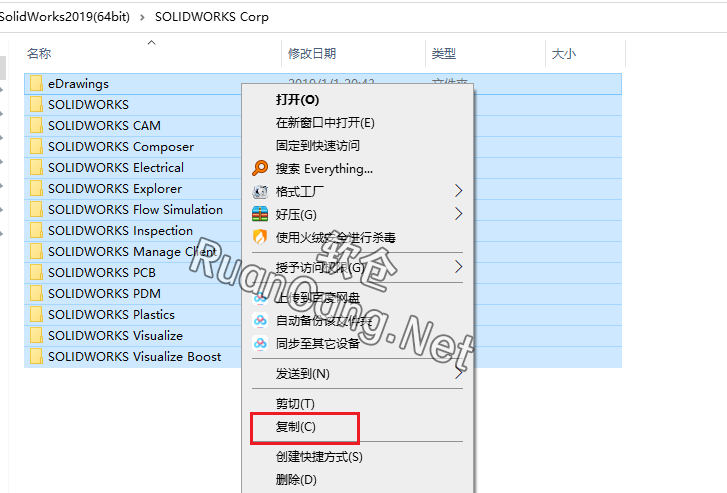Select 打开(O) at top of menu
The width and height of the screenshot is (727, 493).
pyautogui.click(x=297, y=99)
